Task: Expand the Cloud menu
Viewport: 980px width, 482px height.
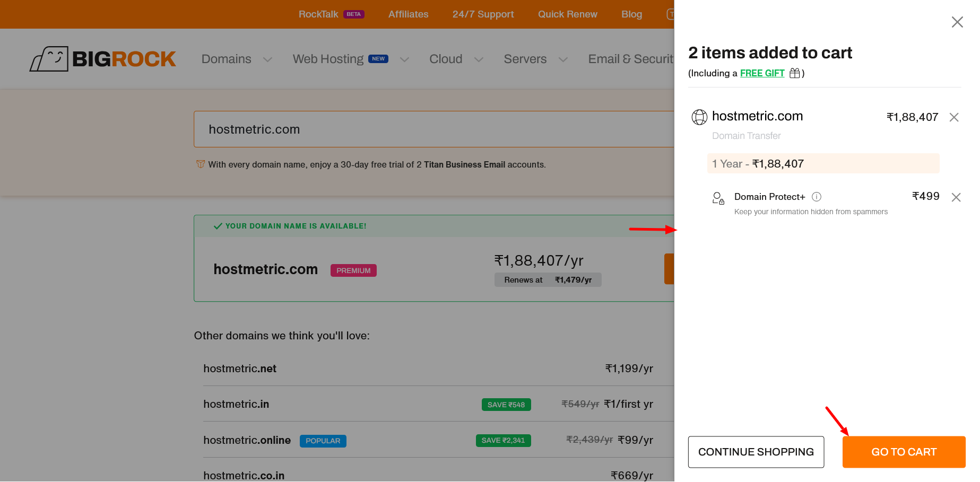Action: (x=456, y=59)
